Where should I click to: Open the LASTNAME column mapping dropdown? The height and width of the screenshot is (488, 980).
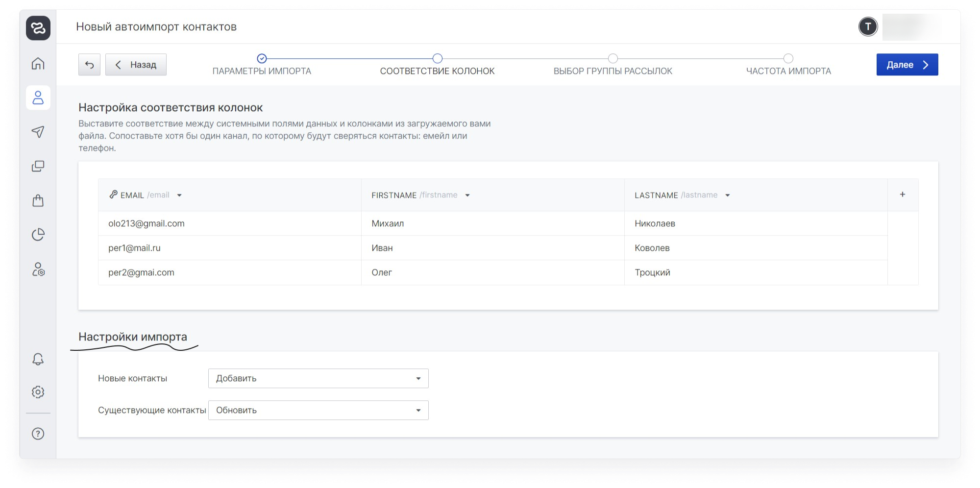tap(728, 195)
